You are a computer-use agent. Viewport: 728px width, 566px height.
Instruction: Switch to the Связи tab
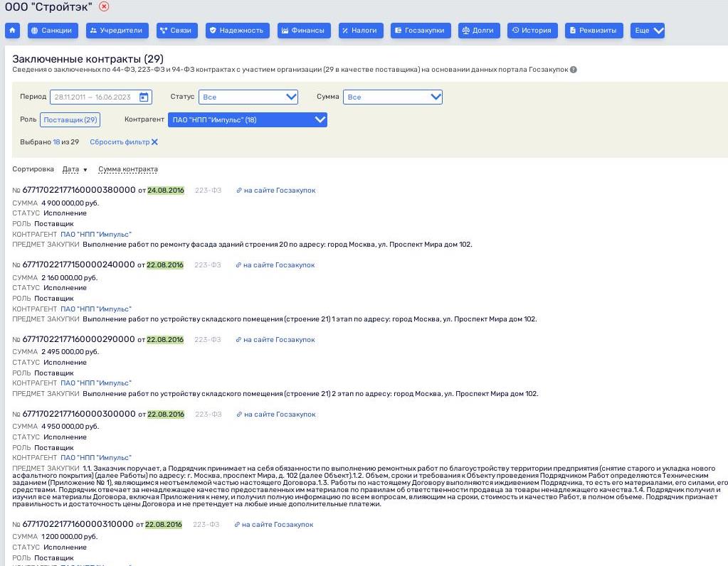(177, 30)
